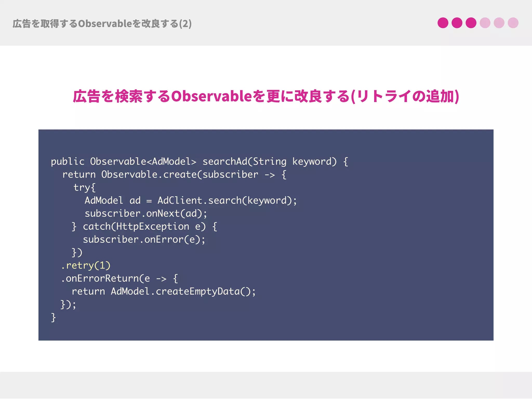This screenshot has width=532, height=399.
Task: Click the line 'subscriber.onError(e);'
Action: pos(144,240)
